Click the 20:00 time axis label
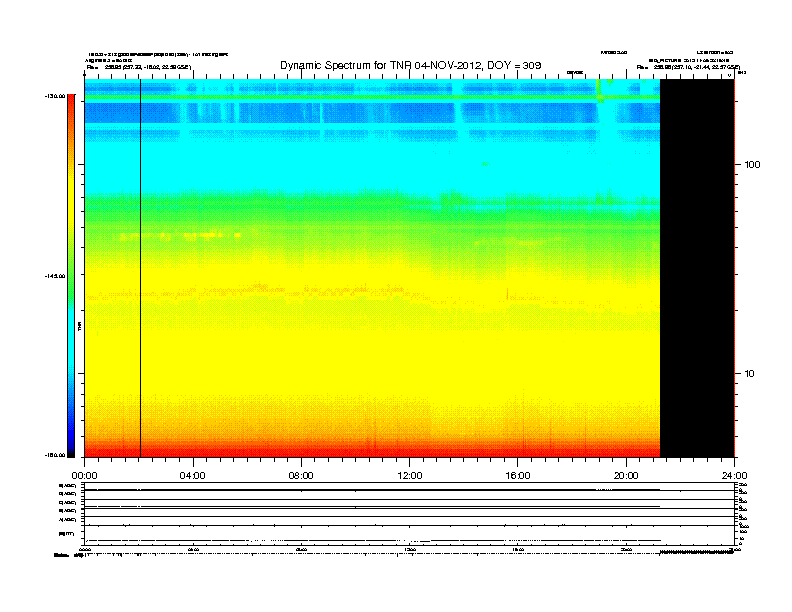This screenshot has width=792, height=612. point(626,476)
